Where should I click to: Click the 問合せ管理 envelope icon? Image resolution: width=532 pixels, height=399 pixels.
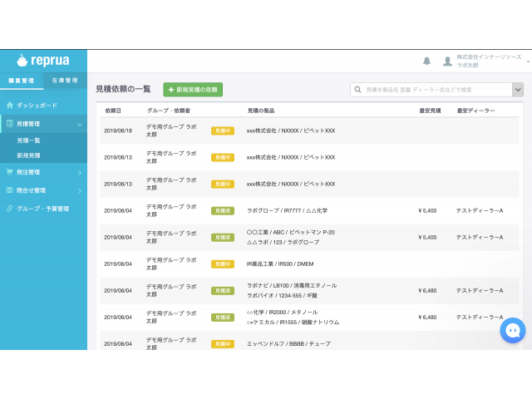[10, 190]
